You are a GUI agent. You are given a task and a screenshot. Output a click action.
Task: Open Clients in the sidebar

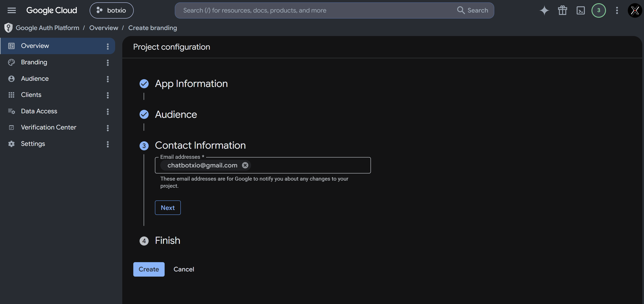pos(57,95)
